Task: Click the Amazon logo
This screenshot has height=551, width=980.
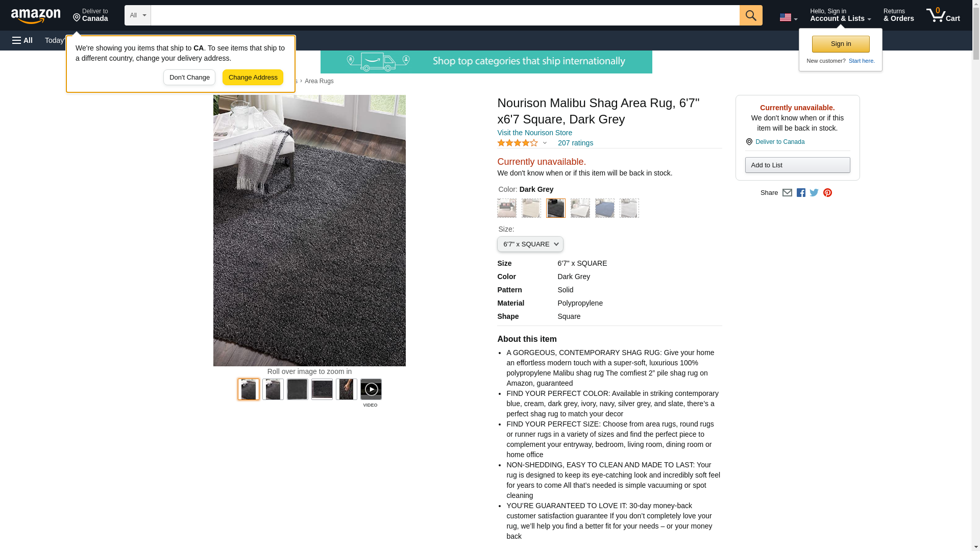Action: 36,16
